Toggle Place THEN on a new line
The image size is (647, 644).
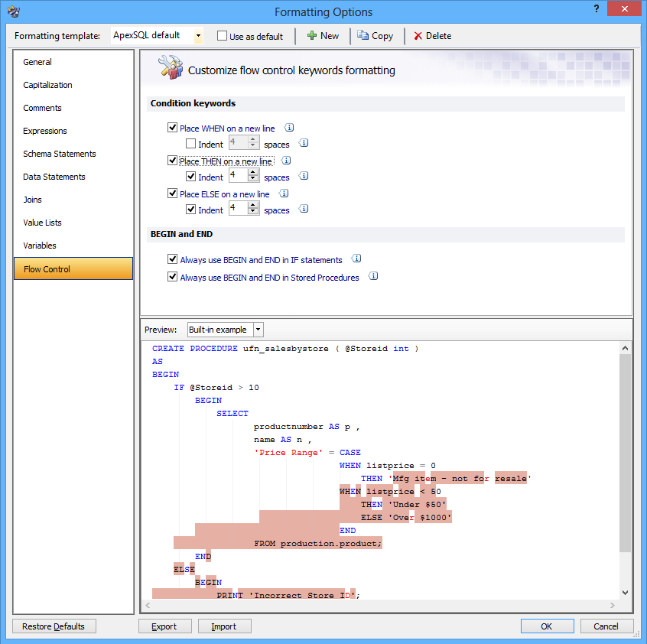coord(173,161)
